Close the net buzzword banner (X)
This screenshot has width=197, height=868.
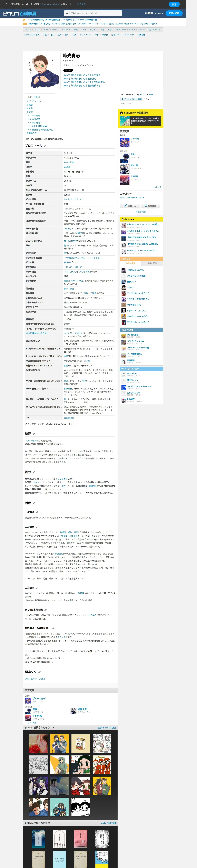[100, 20]
